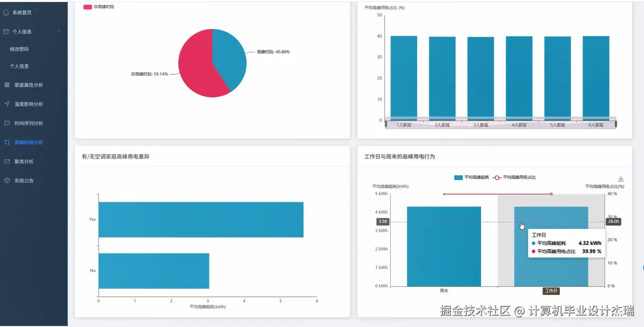Screen dimensions: 644x327
Task: Click the 4.32 kWh tooltip value
Action: point(590,243)
